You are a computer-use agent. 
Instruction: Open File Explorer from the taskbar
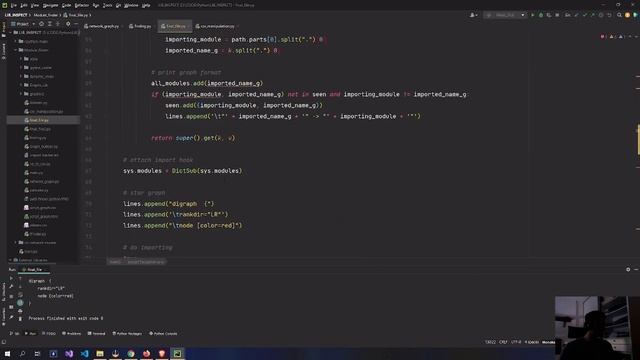[x=100, y=353]
